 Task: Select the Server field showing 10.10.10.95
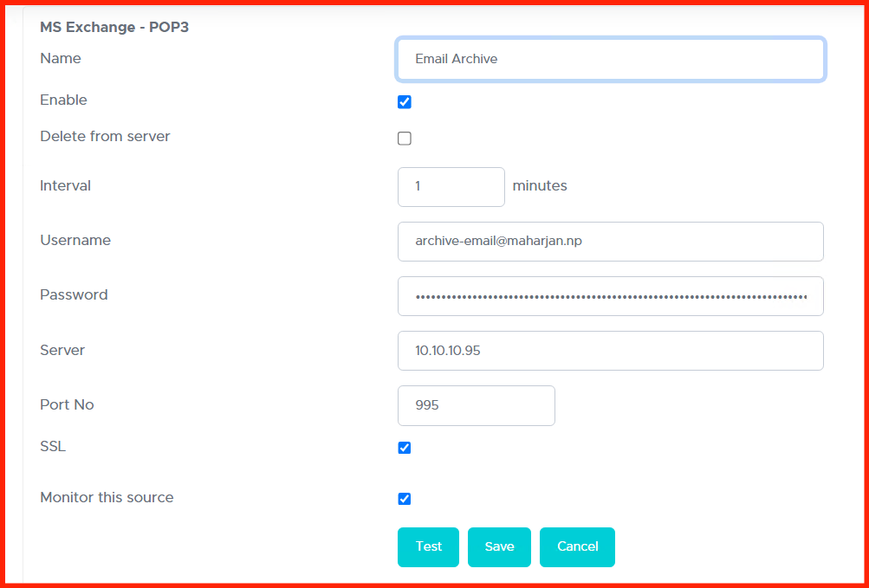611,351
